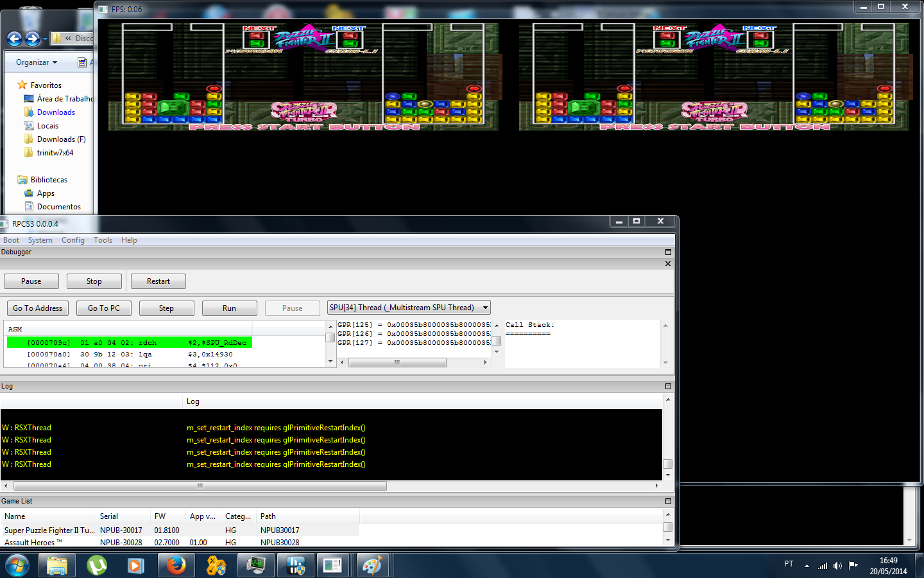Open the volume control in system tray
Viewport: 924px width, 578px height.
837,566
